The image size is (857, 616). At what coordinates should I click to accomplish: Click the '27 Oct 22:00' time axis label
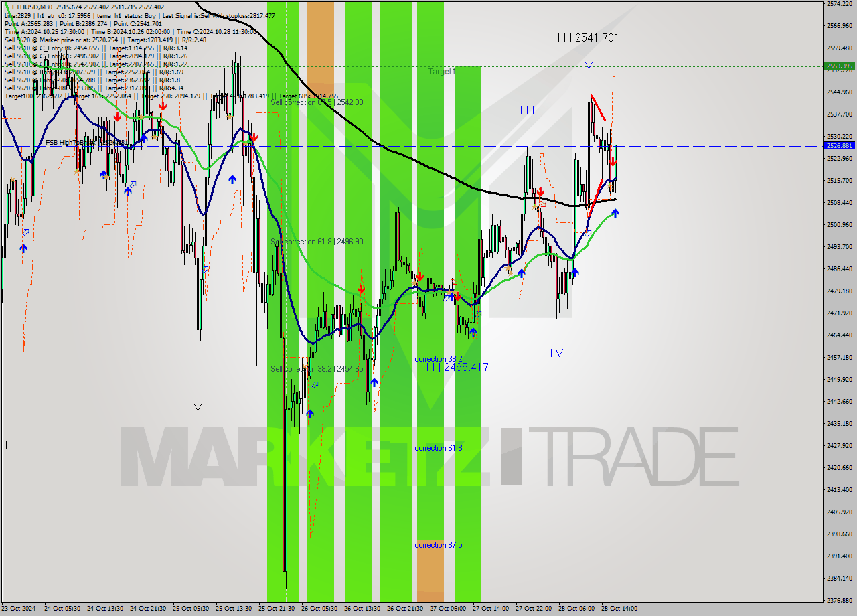pos(534,609)
